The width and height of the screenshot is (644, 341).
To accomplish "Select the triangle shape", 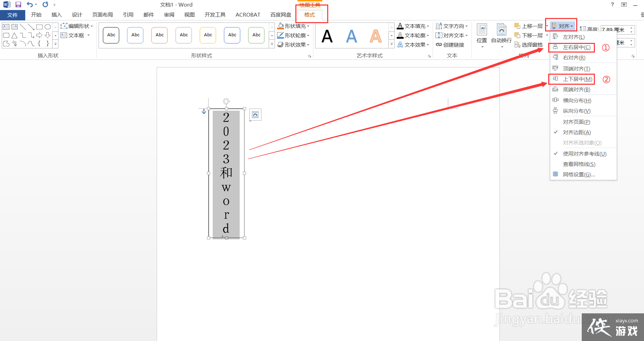I will (15, 35).
